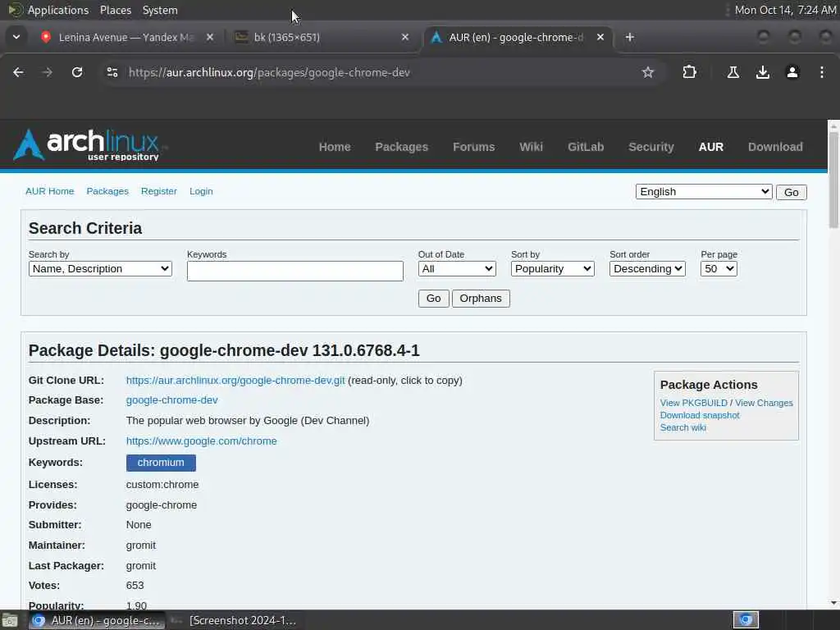Close the AUR google-chrome-dev tab
The image size is (840, 630).
[x=600, y=37]
